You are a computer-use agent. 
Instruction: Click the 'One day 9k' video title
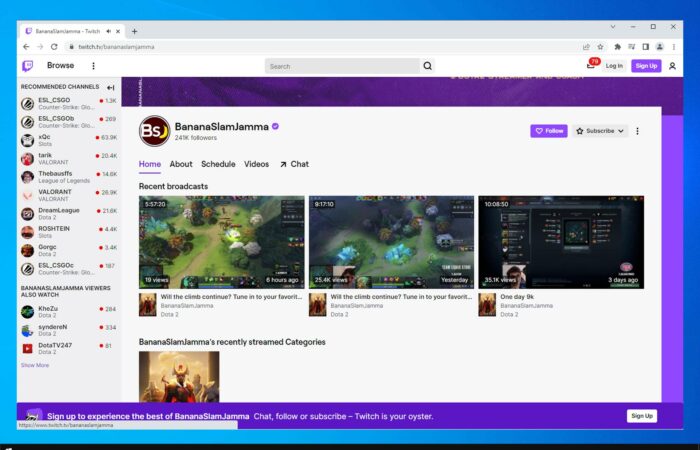point(517,297)
